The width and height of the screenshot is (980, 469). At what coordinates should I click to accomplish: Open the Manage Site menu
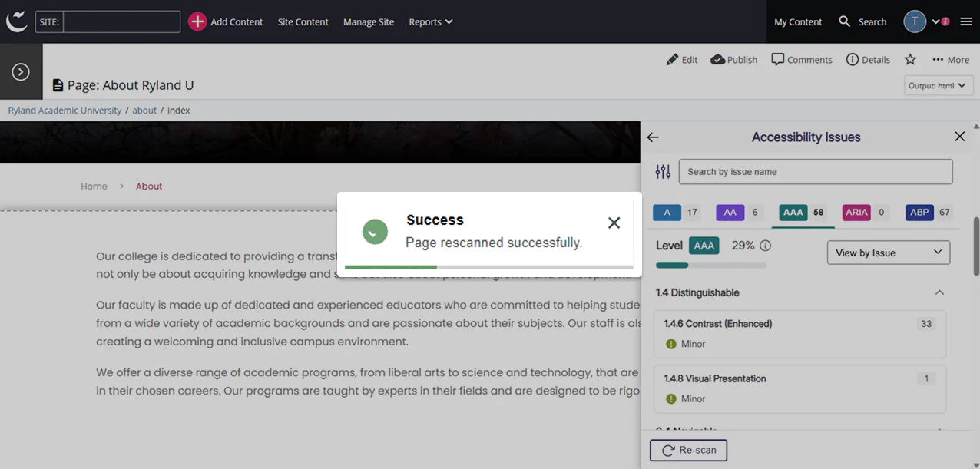coord(368,21)
